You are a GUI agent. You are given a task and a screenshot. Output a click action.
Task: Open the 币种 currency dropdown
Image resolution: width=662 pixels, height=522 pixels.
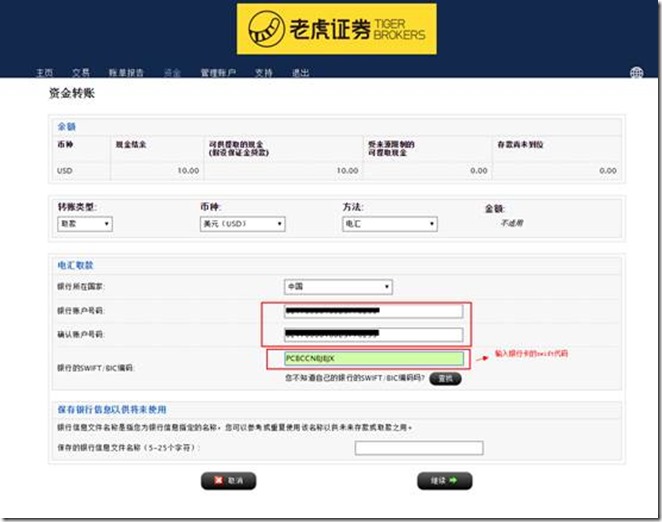[242, 224]
